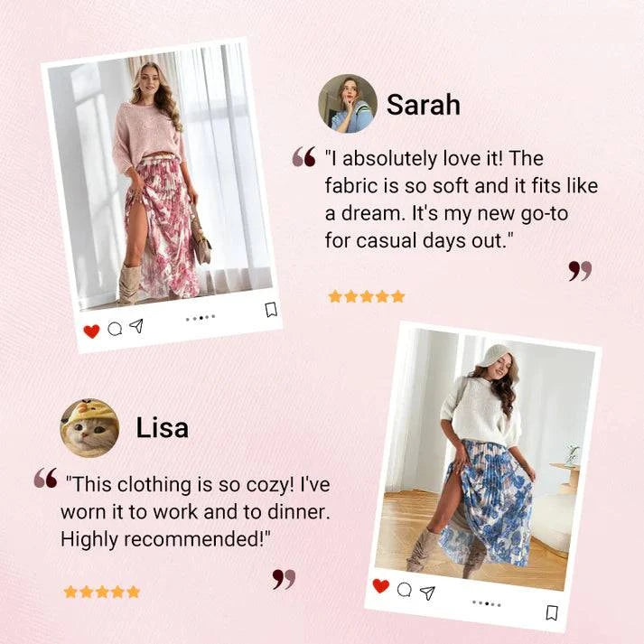Click the name Sarah

(x=424, y=104)
